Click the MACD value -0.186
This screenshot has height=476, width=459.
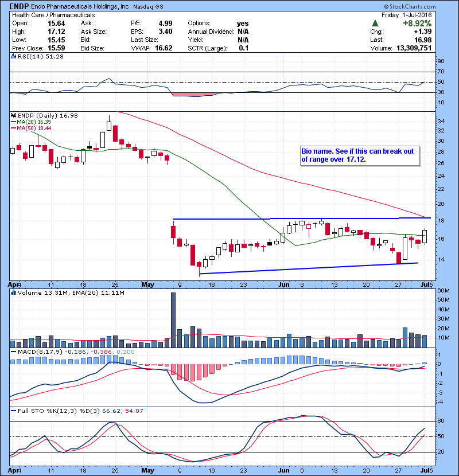[x=76, y=352]
